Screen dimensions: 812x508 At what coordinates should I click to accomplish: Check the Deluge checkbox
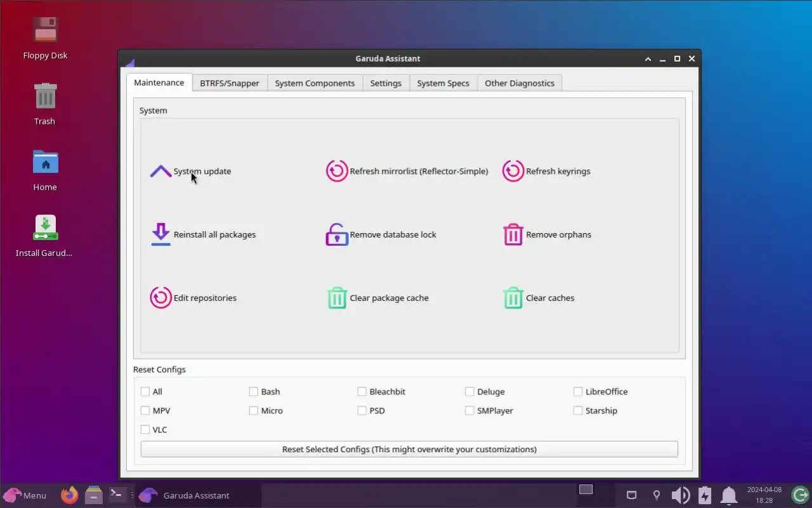(x=469, y=392)
